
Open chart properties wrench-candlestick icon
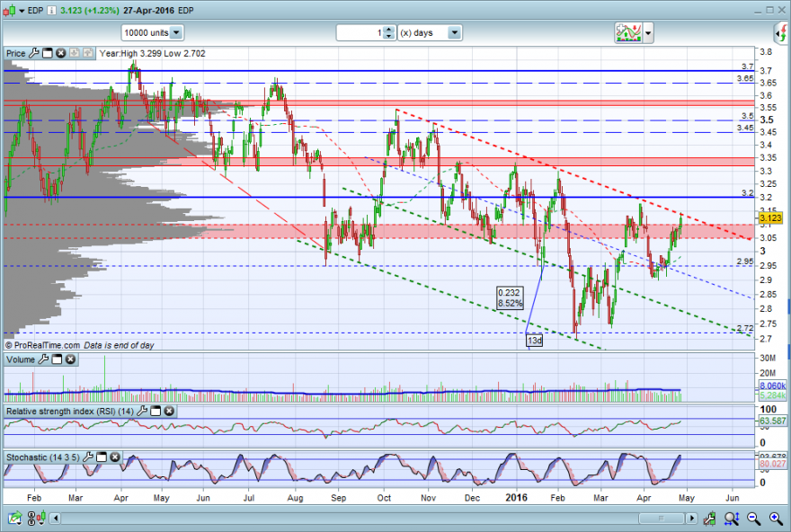tap(709, 518)
